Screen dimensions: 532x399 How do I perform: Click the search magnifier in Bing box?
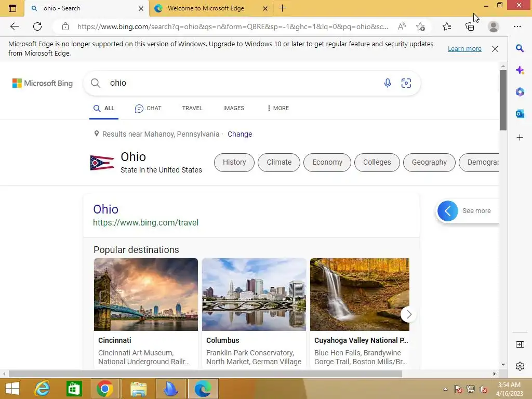point(96,83)
